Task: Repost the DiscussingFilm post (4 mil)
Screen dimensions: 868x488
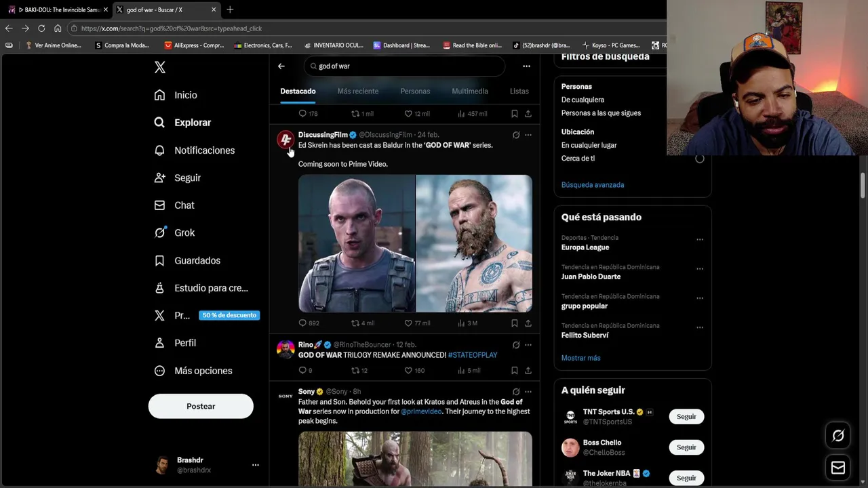Action: tap(362, 323)
